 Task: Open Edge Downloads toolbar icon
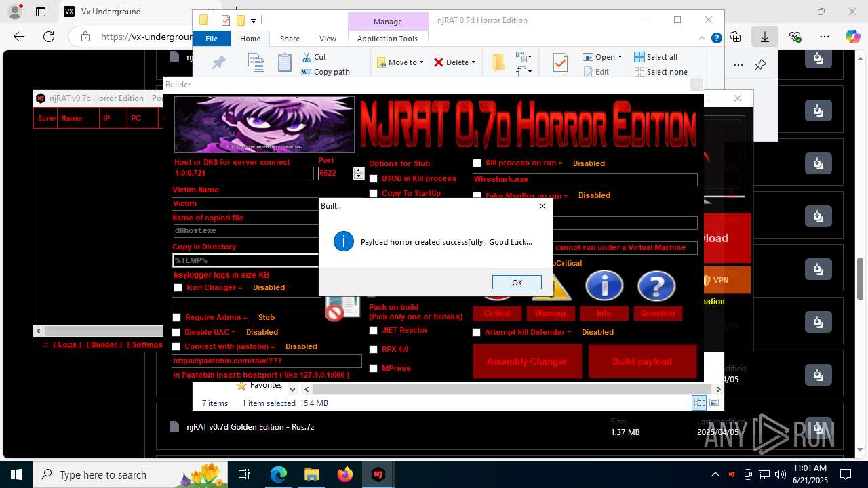(765, 37)
